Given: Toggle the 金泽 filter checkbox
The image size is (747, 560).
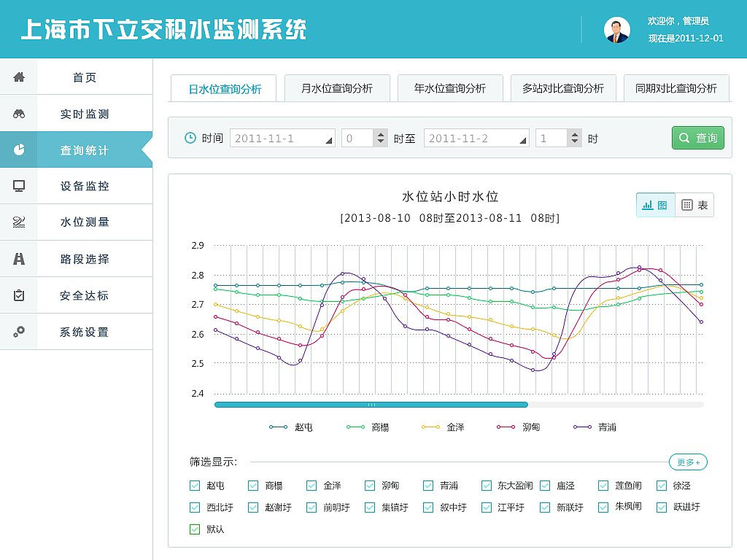Looking at the screenshot, I should tap(311, 485).
